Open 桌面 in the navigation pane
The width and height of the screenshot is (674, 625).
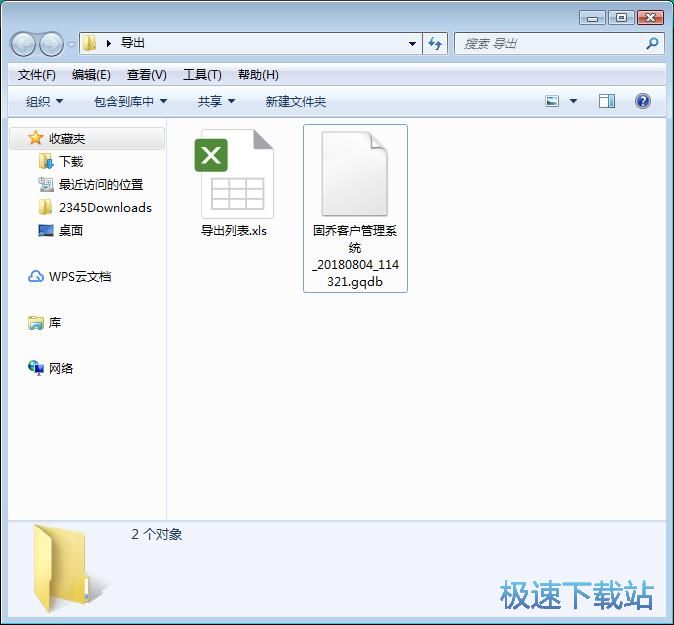tap(71, 230)
